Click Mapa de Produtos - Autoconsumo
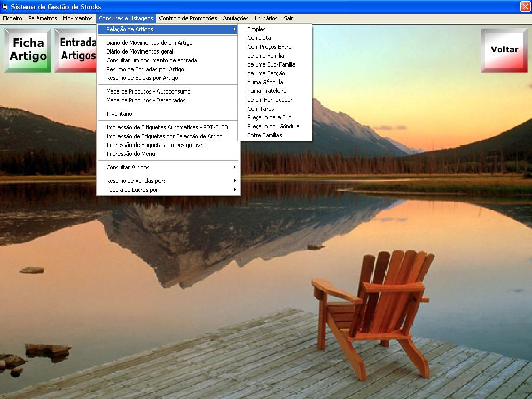Viewport: 532px width, 399px height. click(148, 91)
